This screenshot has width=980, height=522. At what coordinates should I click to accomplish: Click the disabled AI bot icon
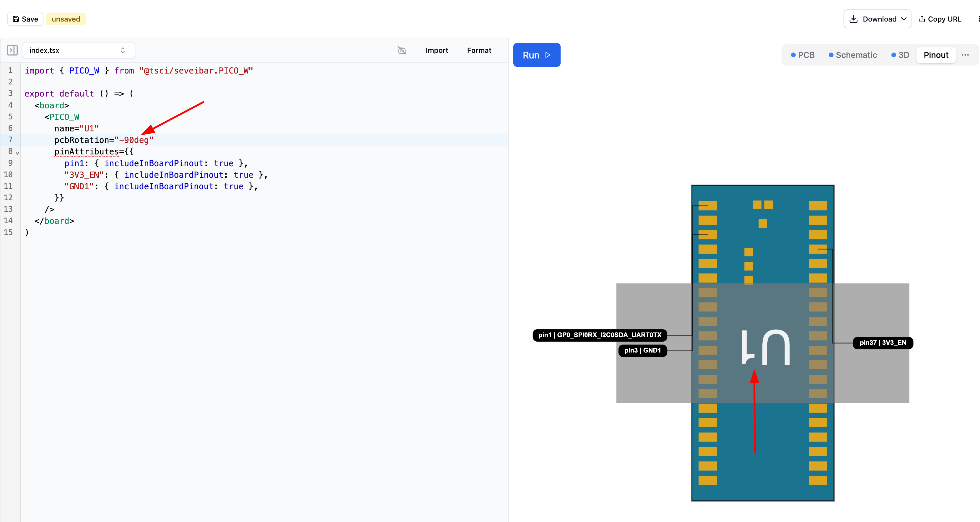click(402, 50)
